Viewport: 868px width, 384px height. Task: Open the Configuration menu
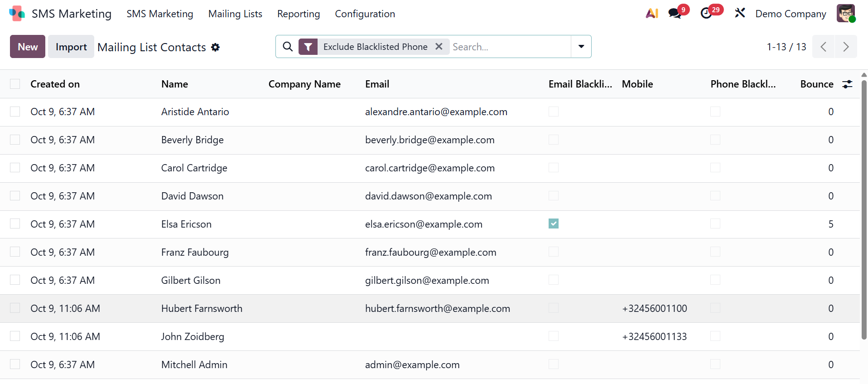coord(365,14)
